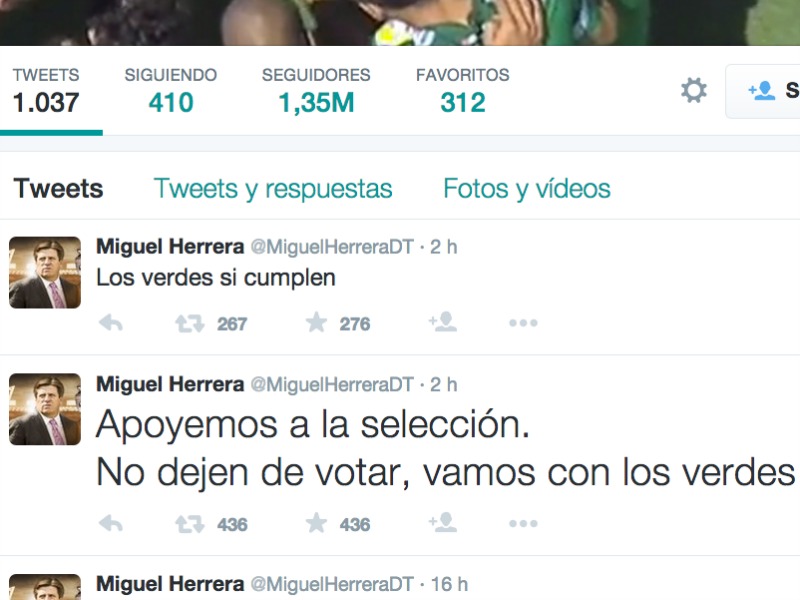View the Seguidores 1,35M list
This screenshot has height=600, width=800.
(x=316, y=91)
